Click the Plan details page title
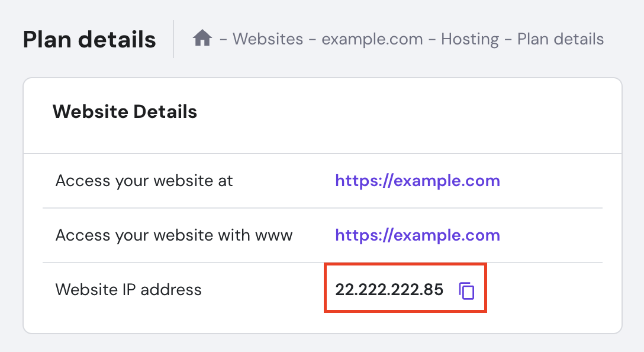The width and height of the screenshot is (644, 352). pyautogui.click(x=89, y=39)
